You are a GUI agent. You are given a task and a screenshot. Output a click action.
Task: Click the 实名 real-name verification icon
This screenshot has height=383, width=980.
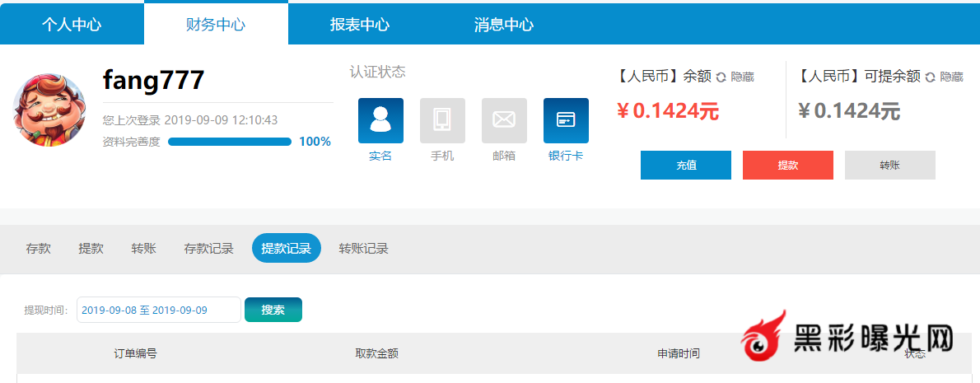point(380,120)
